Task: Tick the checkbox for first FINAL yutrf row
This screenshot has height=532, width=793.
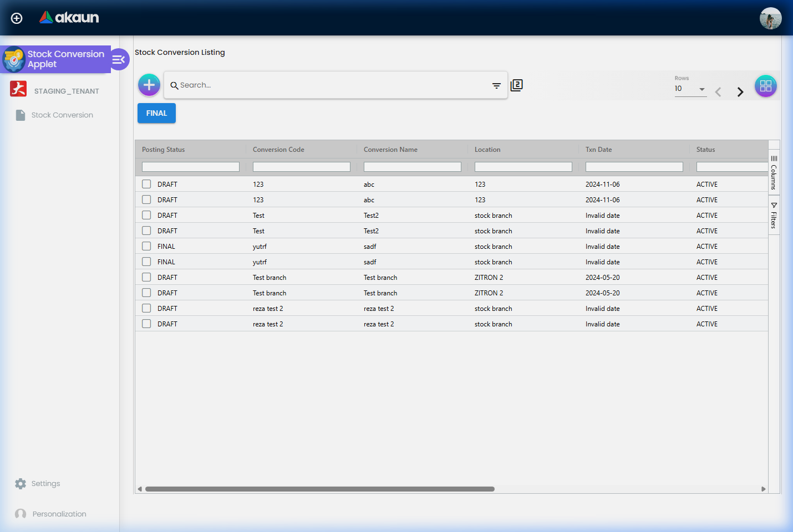Action: pyautogui.click(x=146, y=246)
